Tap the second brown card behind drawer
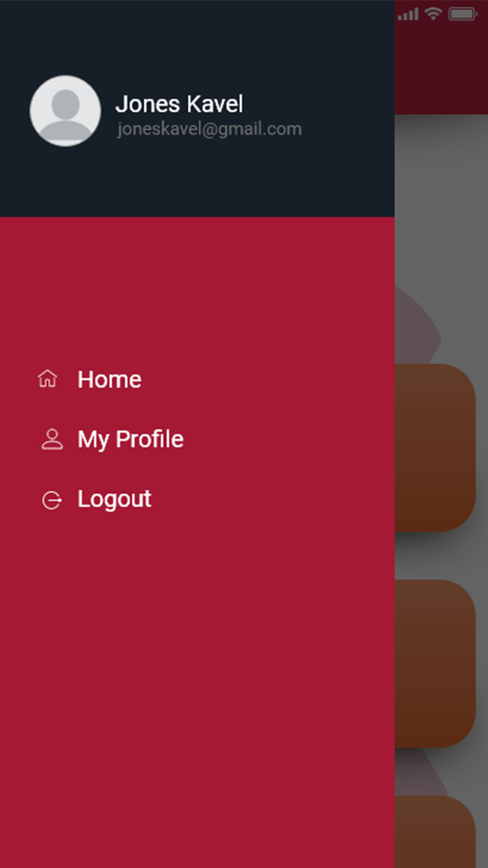Viewport: 488px width, 868px height. (435, 664)
